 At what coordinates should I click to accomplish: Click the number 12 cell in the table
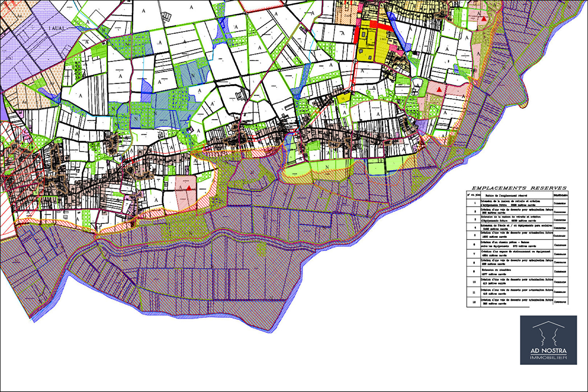tap(474, 302)
